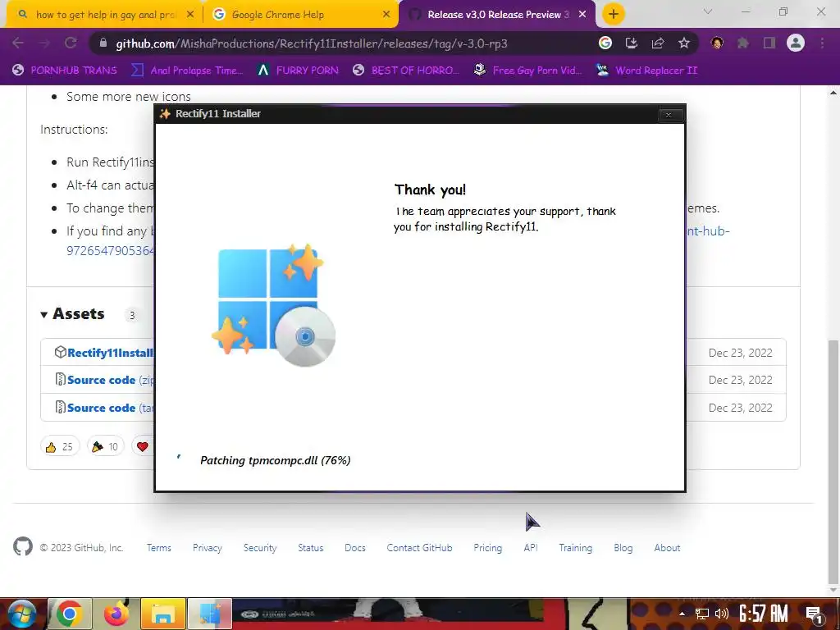Click the zip file icon beside Source code
The image size is (840, 630).
[61, 379]
